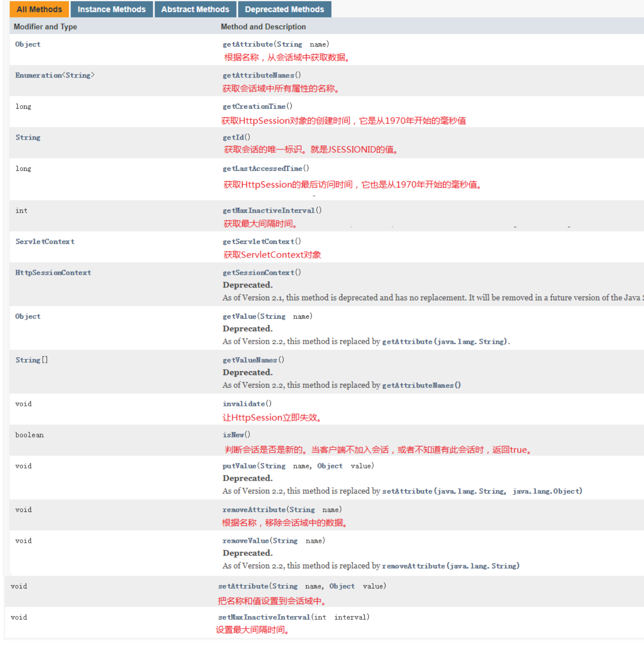Follow removeAttribute replacement link in removeValue

click(451, 566)
